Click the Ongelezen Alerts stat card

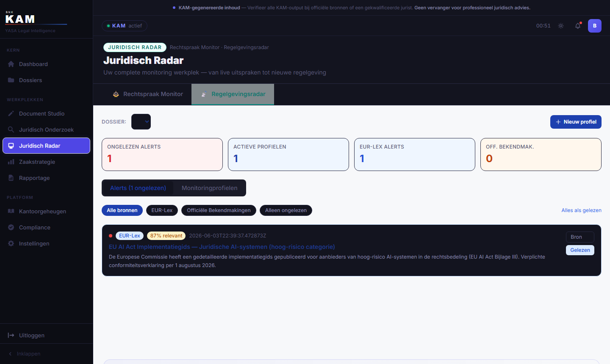point(162,154)
